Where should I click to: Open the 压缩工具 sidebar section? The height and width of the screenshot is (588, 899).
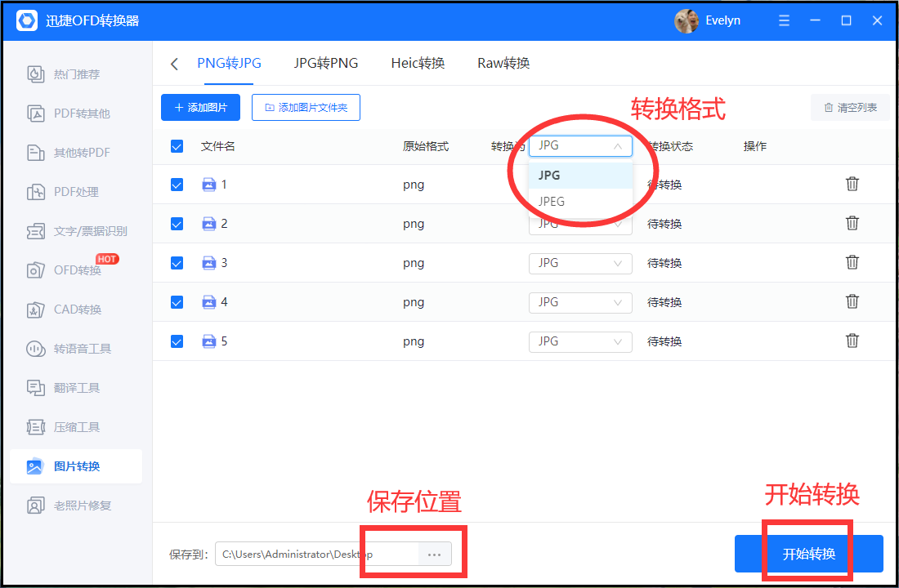pos(76,427)
